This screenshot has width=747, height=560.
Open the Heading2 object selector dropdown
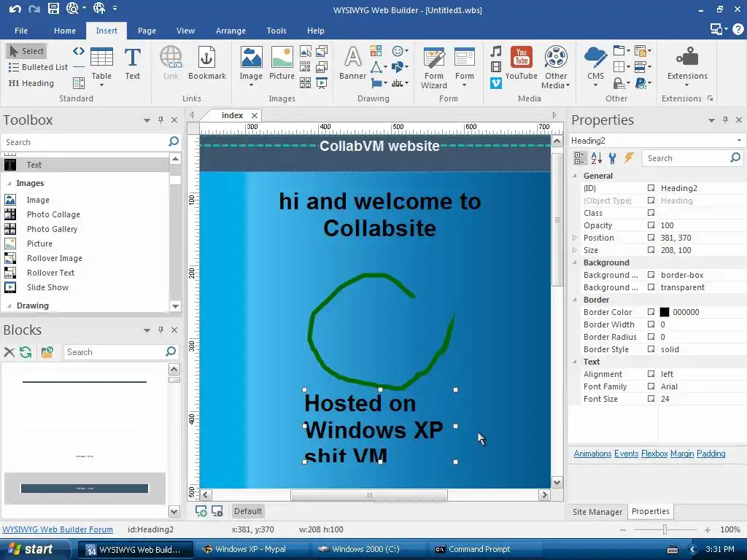(x=739, y=141)
